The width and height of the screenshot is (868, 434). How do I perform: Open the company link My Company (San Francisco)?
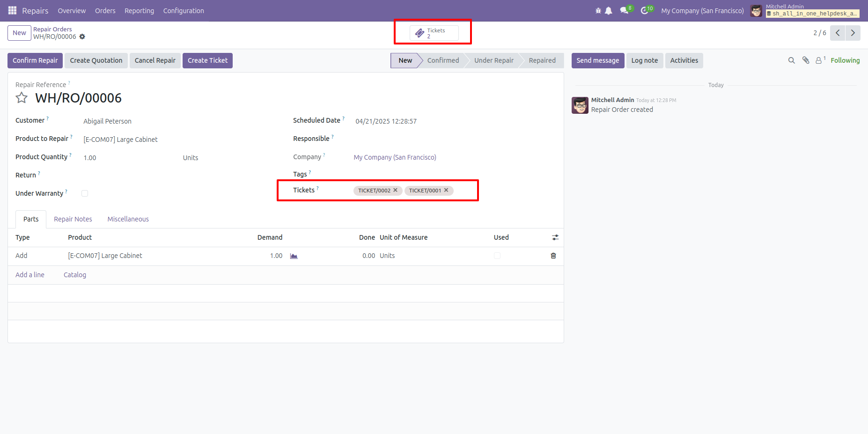pyautogui.click(x=395, y=157)
